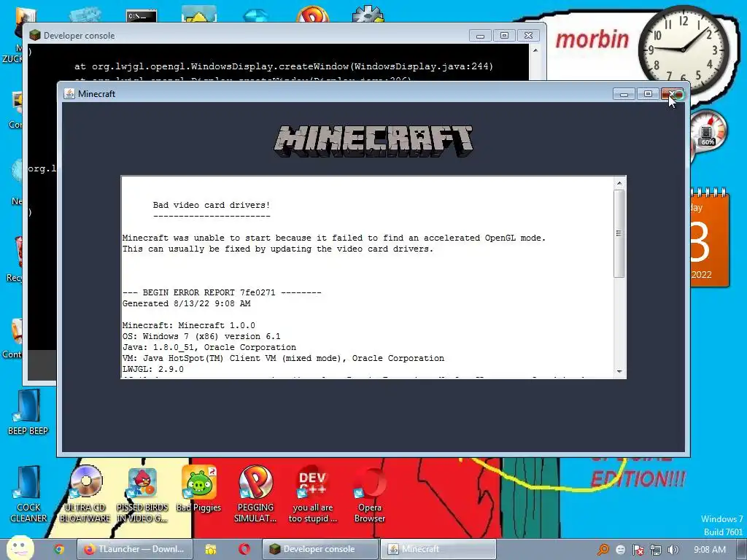
Task: Select the Minecraft taskbar button
Action: coord(438,549)
